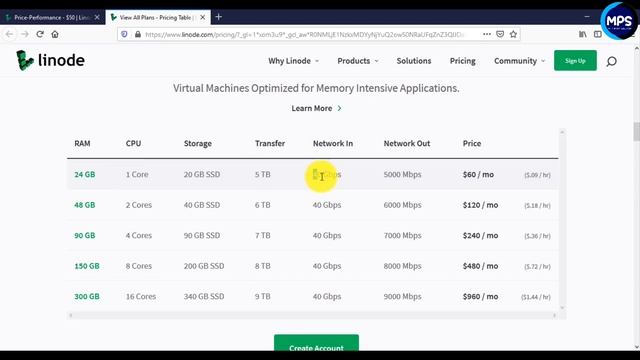Click the 5000 Mbps cell
640x360 pixels.
point(402,174)
